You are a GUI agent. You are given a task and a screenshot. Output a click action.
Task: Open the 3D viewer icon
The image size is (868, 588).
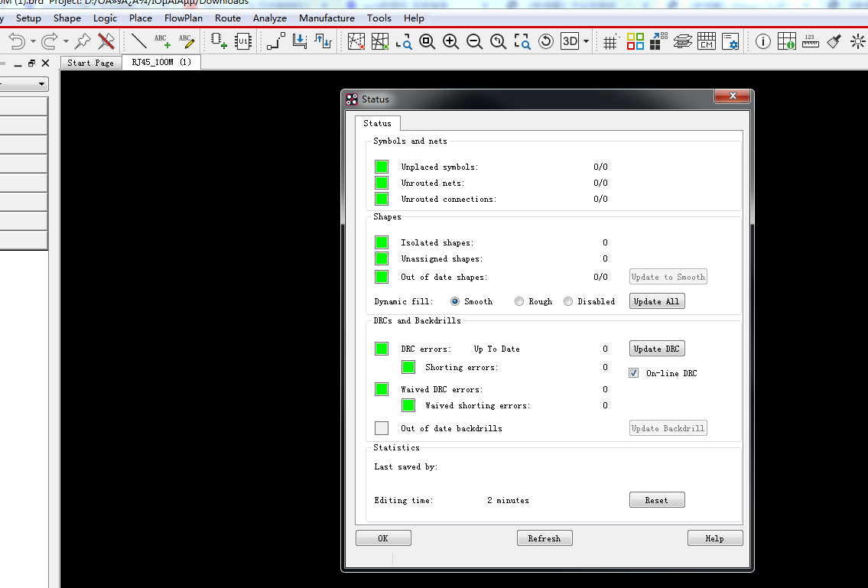[x=570, y=41]
